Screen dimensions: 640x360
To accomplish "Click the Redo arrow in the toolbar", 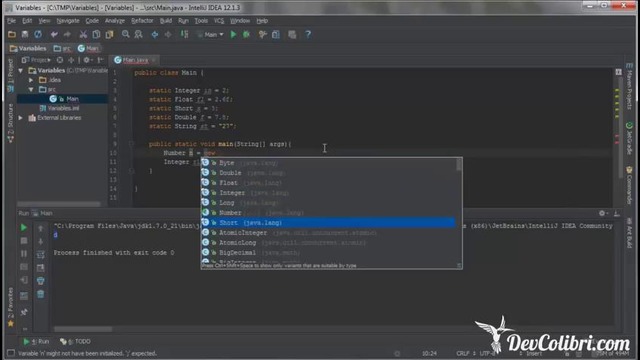I will click(x=67, y=35).
